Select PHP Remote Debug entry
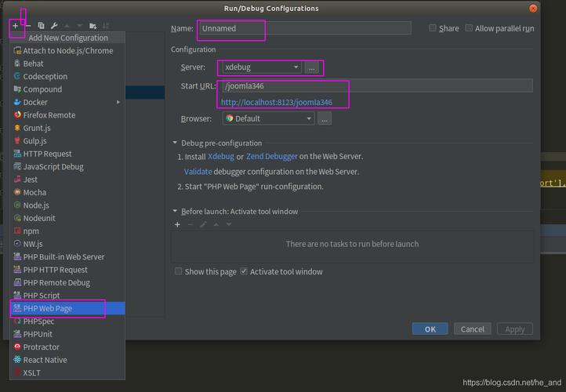Image resolution: width=566 pixels, height=392 pixels. (67, 282)
